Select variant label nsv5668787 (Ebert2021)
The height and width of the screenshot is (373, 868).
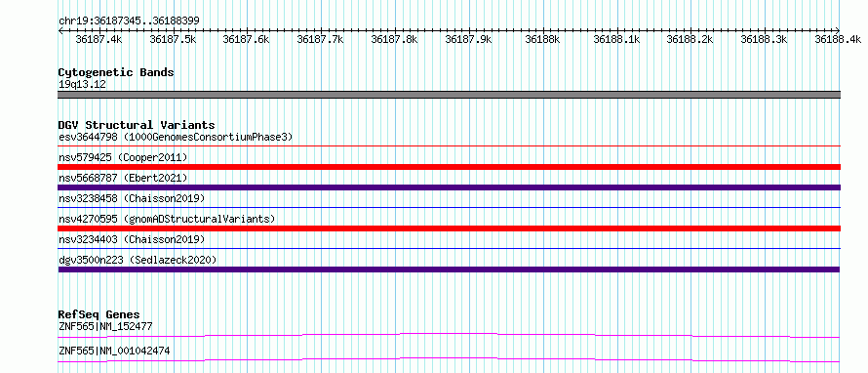(x=124, y=178)
